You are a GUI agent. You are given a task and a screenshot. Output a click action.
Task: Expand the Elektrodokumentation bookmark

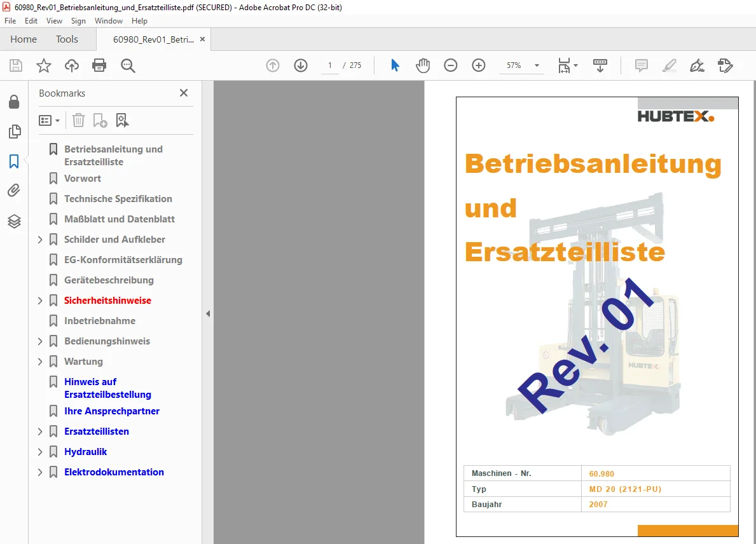point(40,472)
